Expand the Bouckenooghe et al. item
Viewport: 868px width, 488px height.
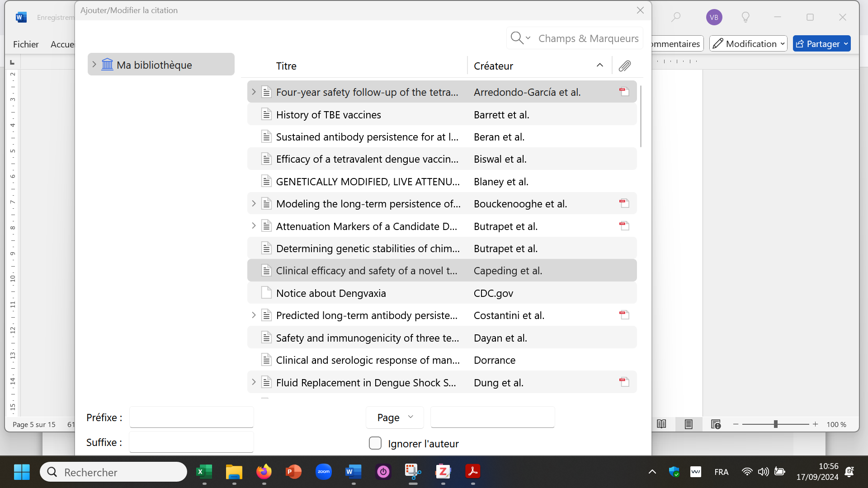coord(254,204)
